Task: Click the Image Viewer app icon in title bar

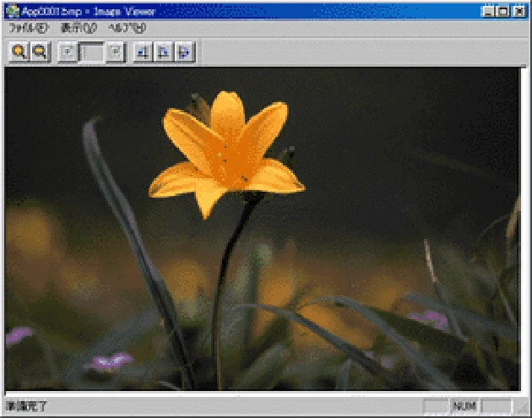Action: pyautogui.click(x=13, y=11)
